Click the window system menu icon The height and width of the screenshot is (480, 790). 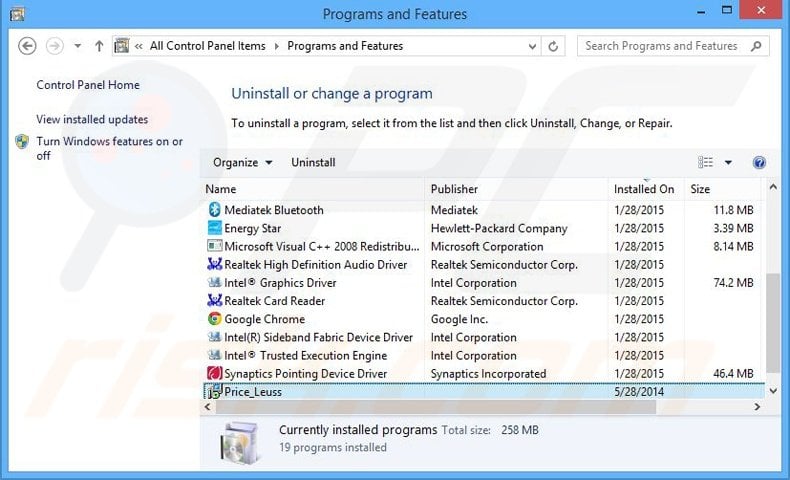click(x=17, y=14)
